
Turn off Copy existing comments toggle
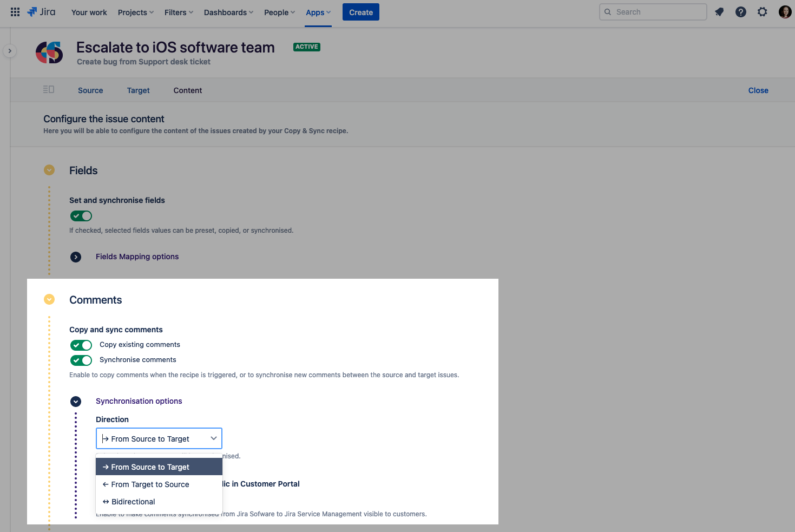pyautogui.click(x=81, y=345)
